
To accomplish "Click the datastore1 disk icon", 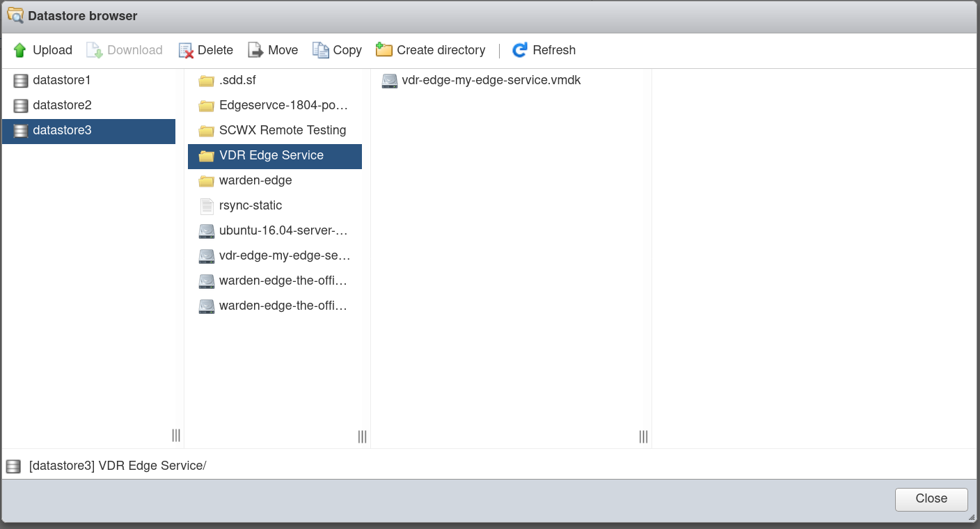I will coord(21,81).
